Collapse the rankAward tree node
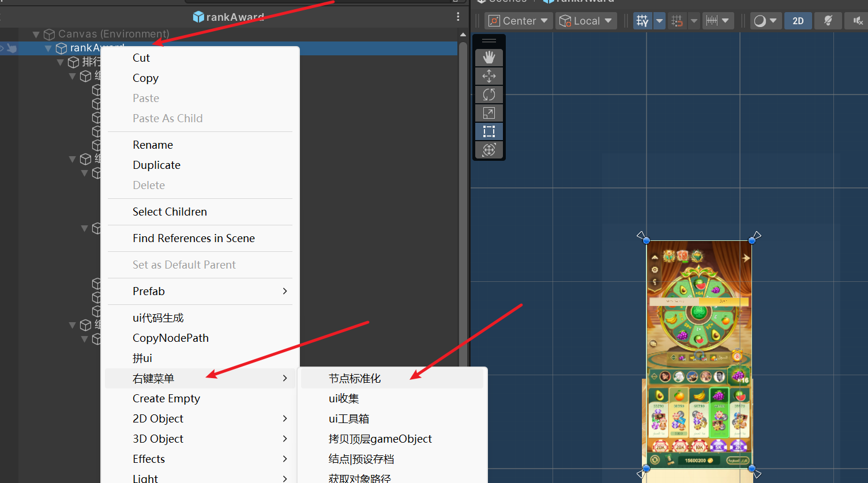Viewport: 868px width, 483px height. point(48,48)
